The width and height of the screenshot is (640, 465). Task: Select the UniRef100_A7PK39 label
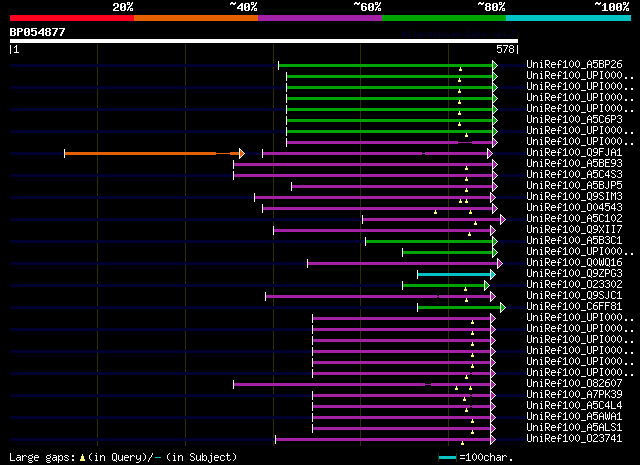pos(574,394)
